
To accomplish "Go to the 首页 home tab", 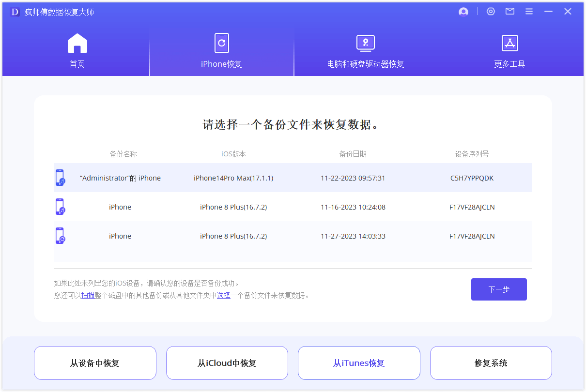I will point(77,51).
